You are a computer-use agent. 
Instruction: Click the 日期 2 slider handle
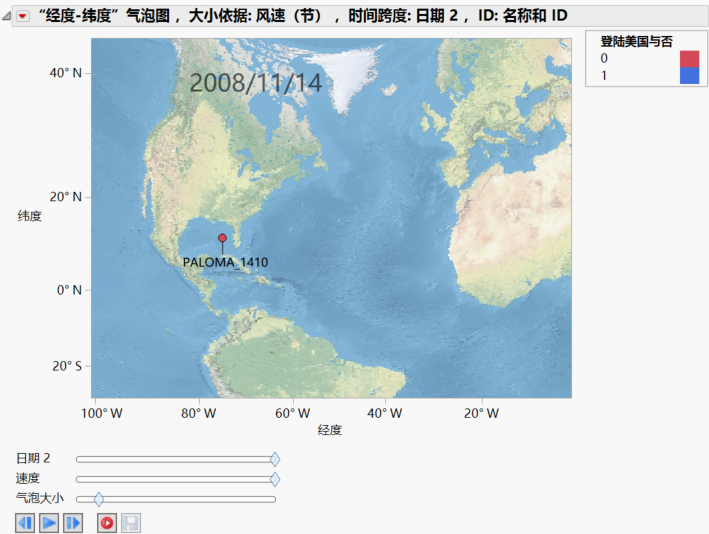point(275,459)
